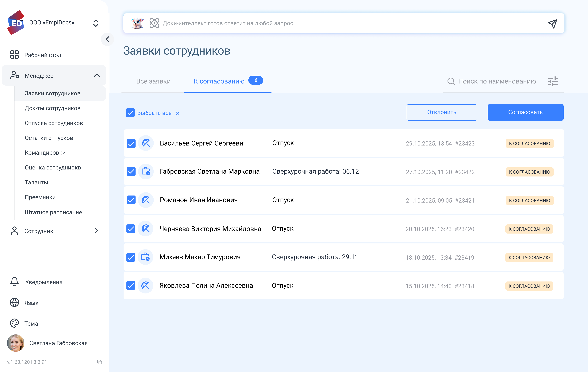588x372 pixels.
Task: Collapse the Менеджер menu section
Action: [x=97, y=76]
